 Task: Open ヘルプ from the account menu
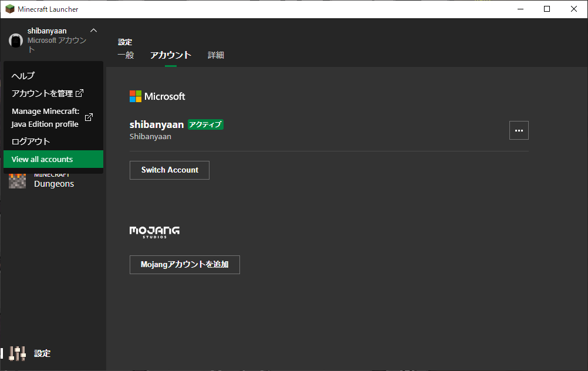(x=22, y=76)
